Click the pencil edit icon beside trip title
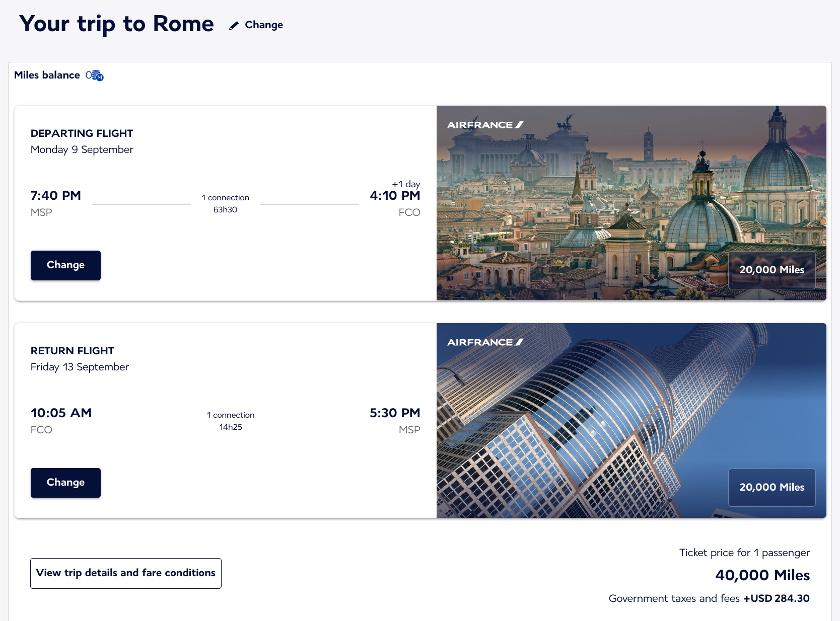This screenshot has width=840, height=621. (x=234, y=26)
